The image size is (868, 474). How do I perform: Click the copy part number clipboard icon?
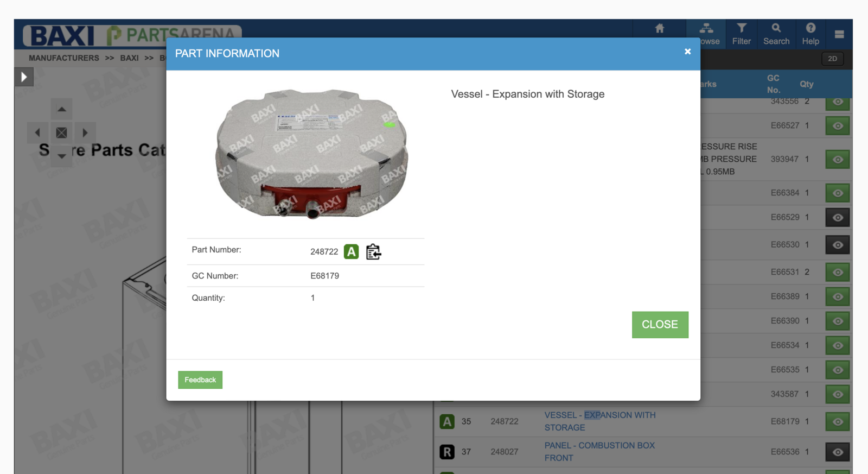tap(373, 252)
